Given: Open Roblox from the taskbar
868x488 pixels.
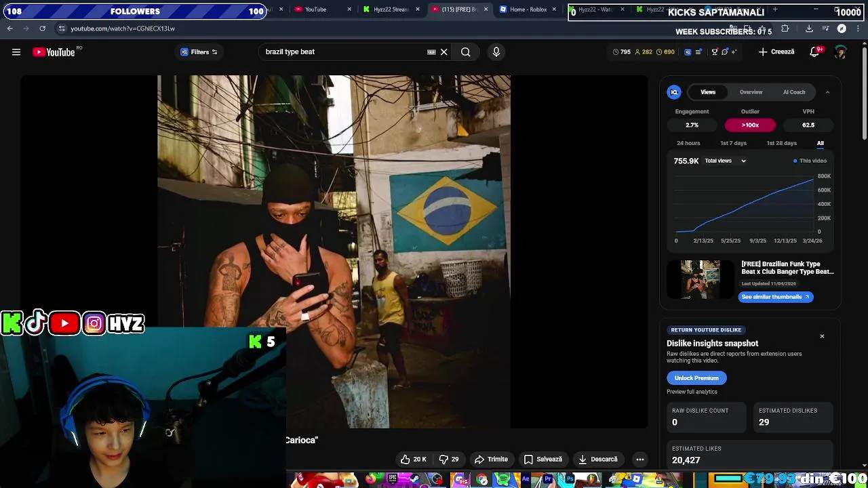Looking at the screenshot, I should [637, 479].
